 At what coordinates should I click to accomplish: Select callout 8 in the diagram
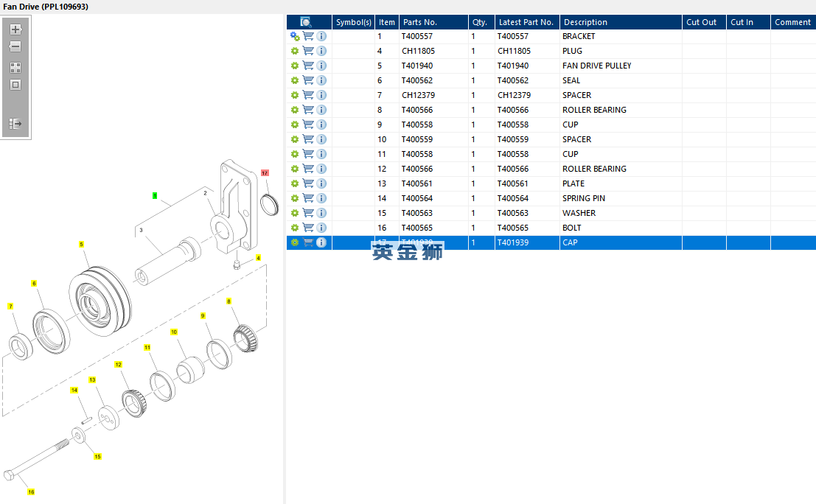[229, 301]
